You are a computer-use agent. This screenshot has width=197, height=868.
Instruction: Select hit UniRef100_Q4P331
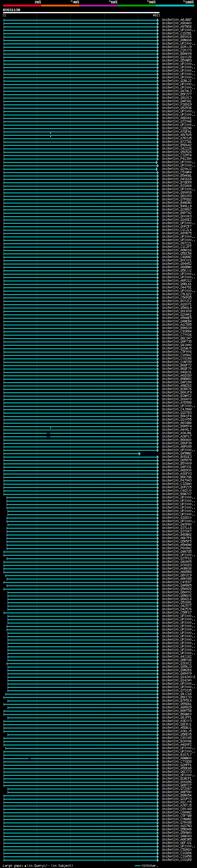[177, 467]
